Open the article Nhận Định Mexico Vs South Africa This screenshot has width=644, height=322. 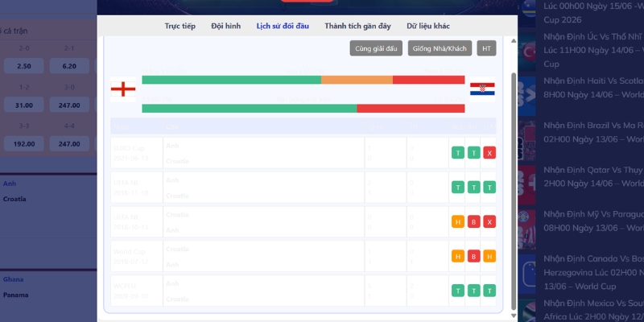point(593,310)
